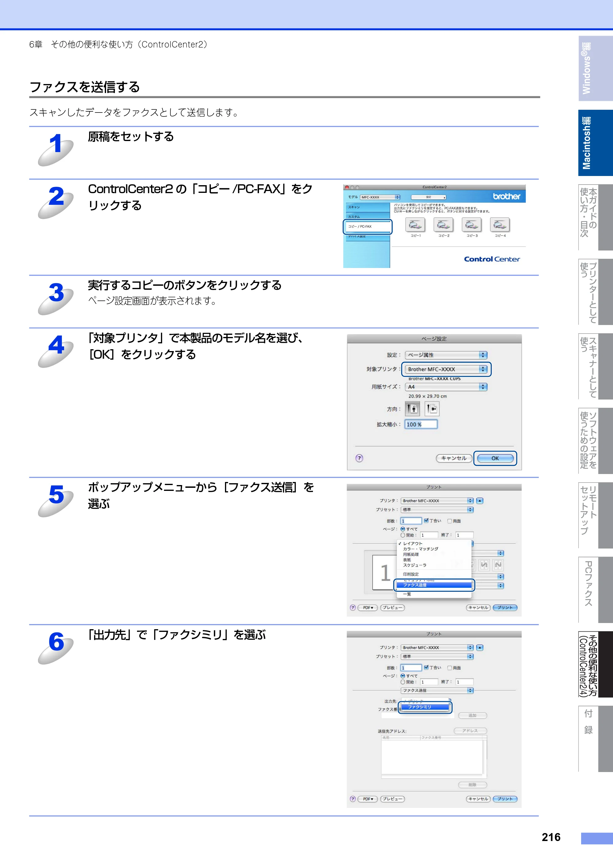This screenshot has width=613, height=868.
Task: Select the すべて radio button in the popup-menu print dialog
Action: [403, 529]
